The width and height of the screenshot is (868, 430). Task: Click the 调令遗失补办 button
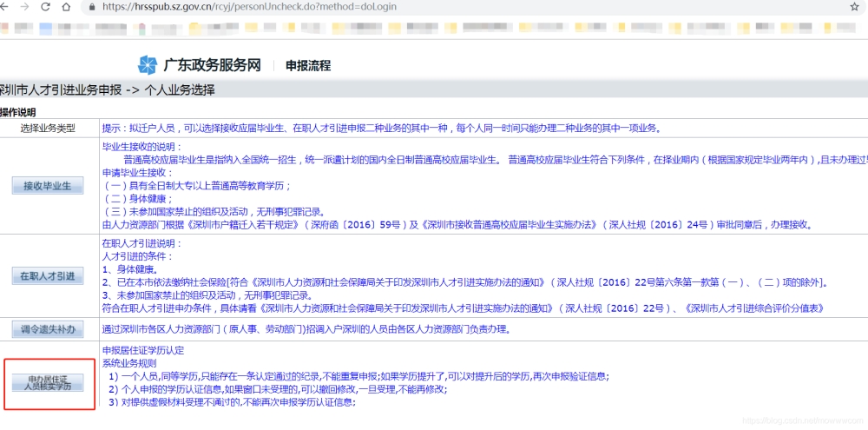pos(48,330)
